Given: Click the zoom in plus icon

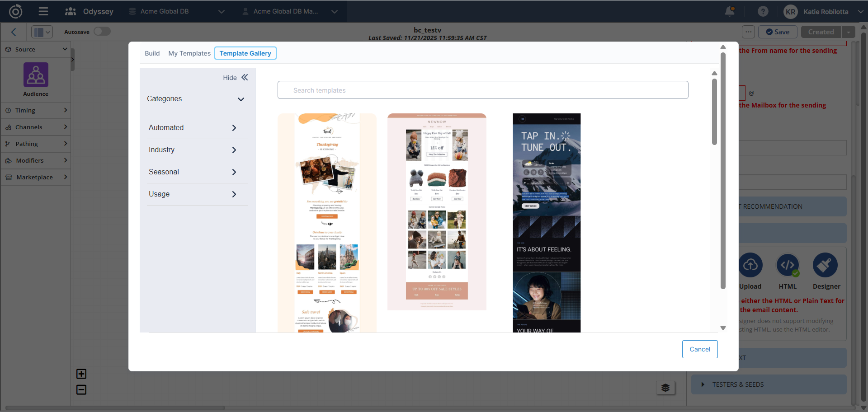Looking at the screenshot, I should 81,374.
